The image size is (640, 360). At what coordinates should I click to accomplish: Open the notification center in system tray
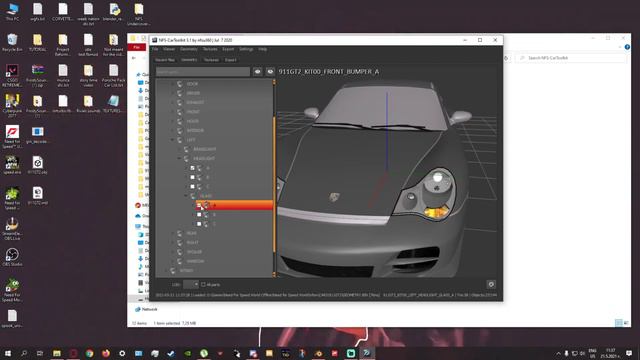pyautogui.click(x=629, y=353)
